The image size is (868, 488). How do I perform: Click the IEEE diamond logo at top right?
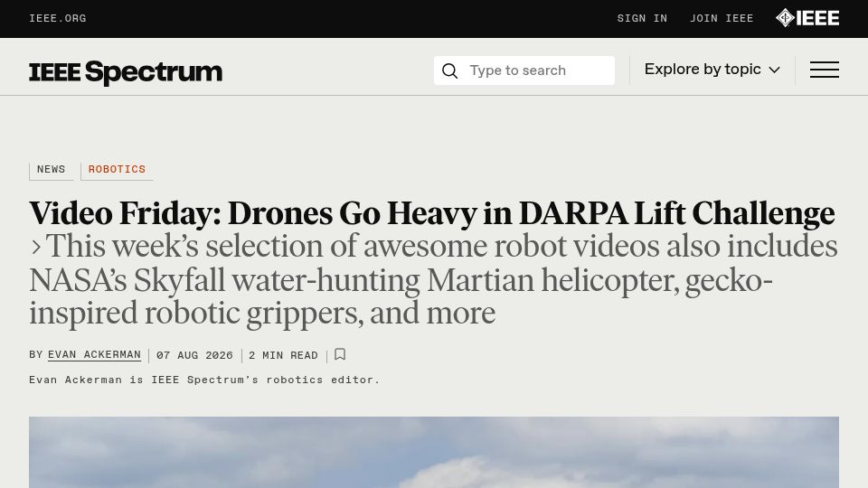807,18
